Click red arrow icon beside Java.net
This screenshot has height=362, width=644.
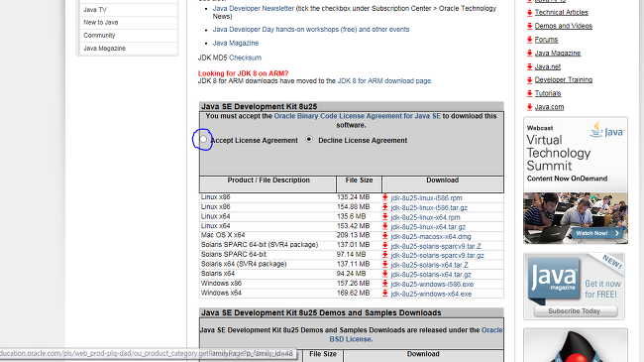(529, 66)
